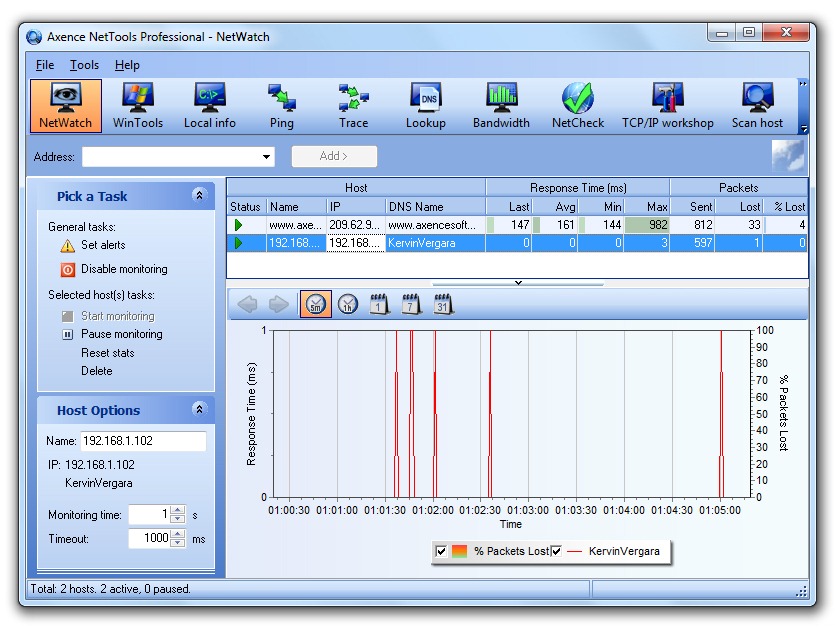Open the Local info tool

pyautogui.click(x=210, y=106)
